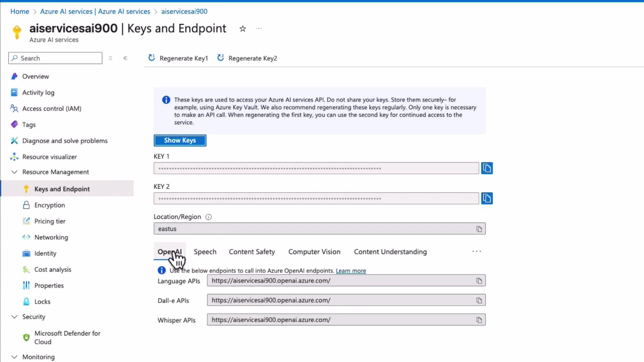Click the Resource visualizer icon
The height and width of the screenshot is (362, 644).
[14, 157]
